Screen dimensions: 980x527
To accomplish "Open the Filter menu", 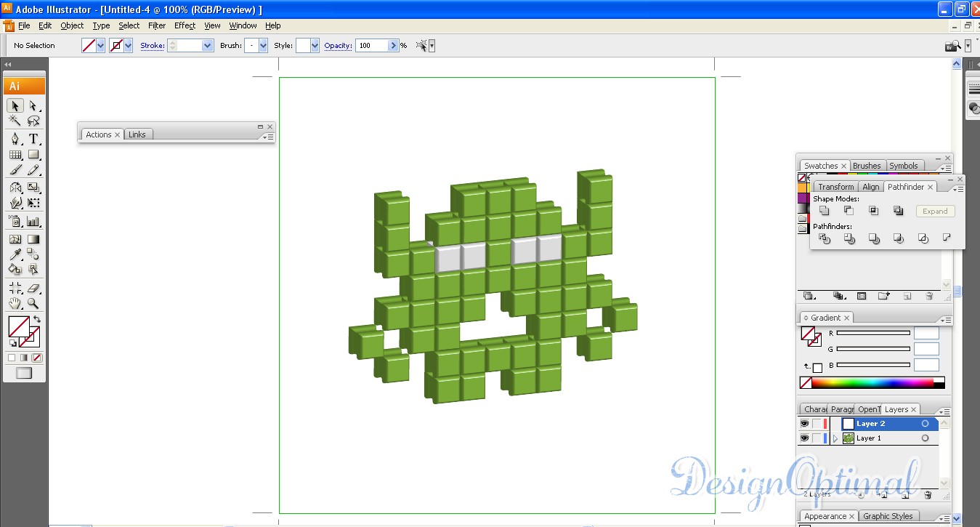I will tap(157, 25).
